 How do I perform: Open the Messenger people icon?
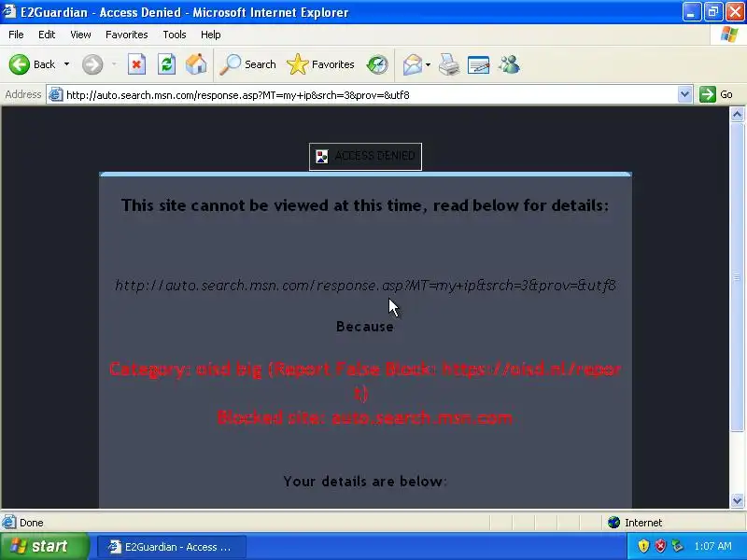pyautogui.click(x=509, y=64)
